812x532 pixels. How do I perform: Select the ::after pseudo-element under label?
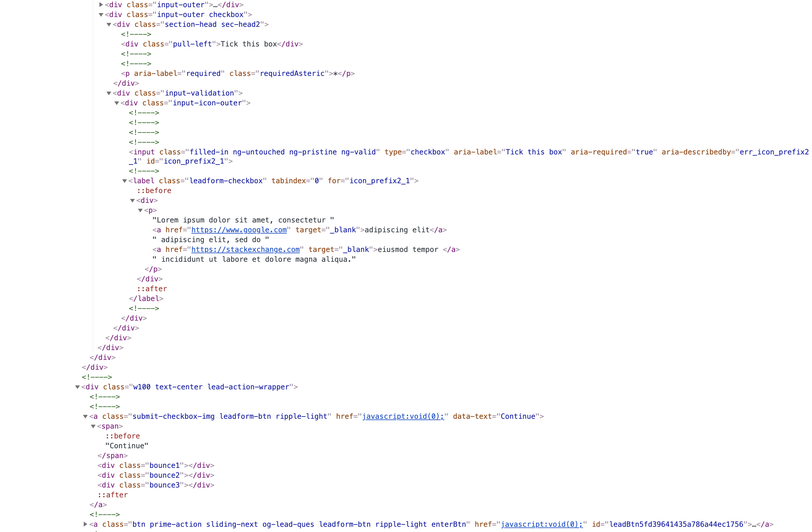pos(152,289)
